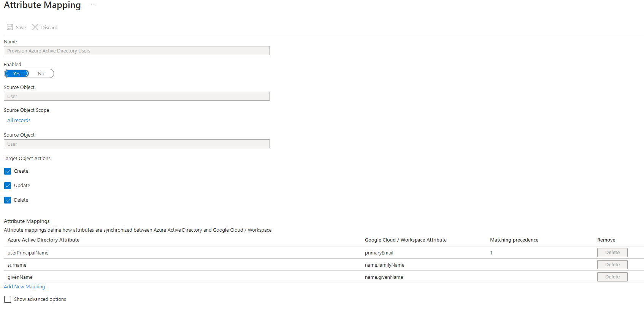
Task: Select Yes on the Enabled toggle
Action: [x=17, y=74]
